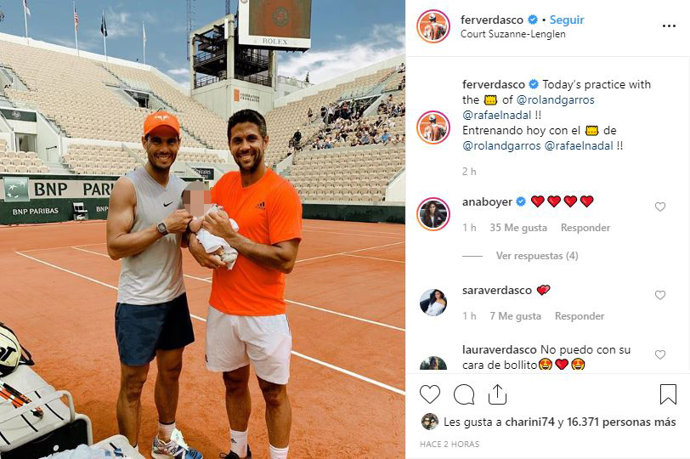This screenshot has height=459, width=690.
Task: Save the post with the bookmark icon
Action: point(668,394)
